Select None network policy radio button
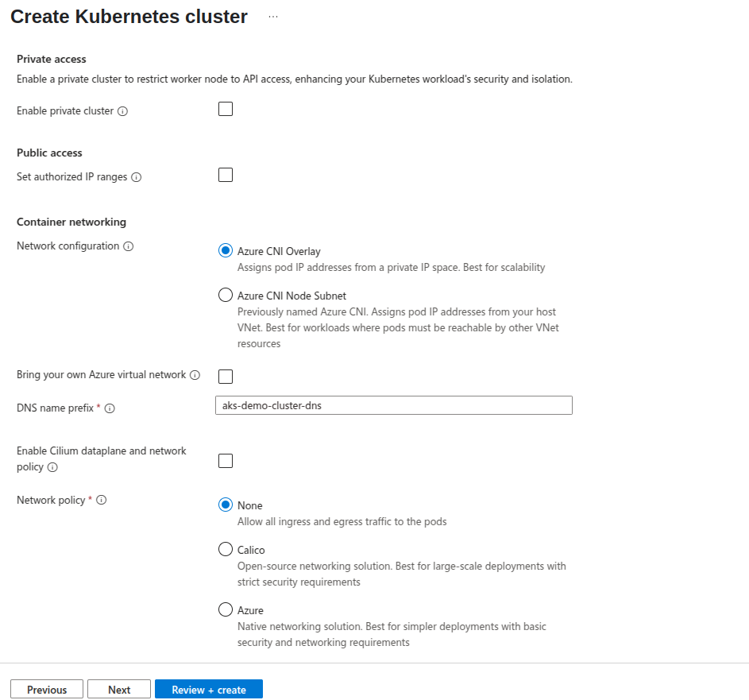Screen dimensions: 749x700 point(226,505)
